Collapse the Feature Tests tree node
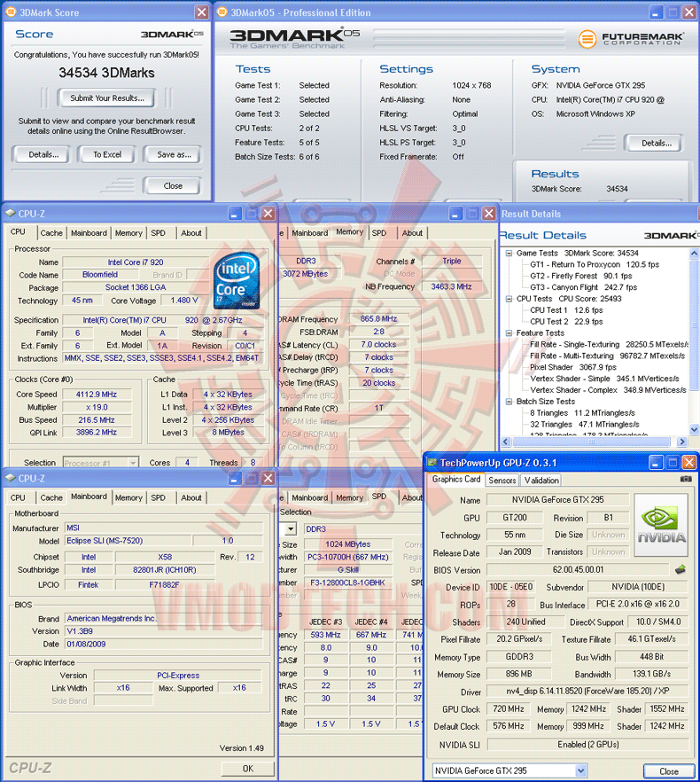 (x=509, y=333)
